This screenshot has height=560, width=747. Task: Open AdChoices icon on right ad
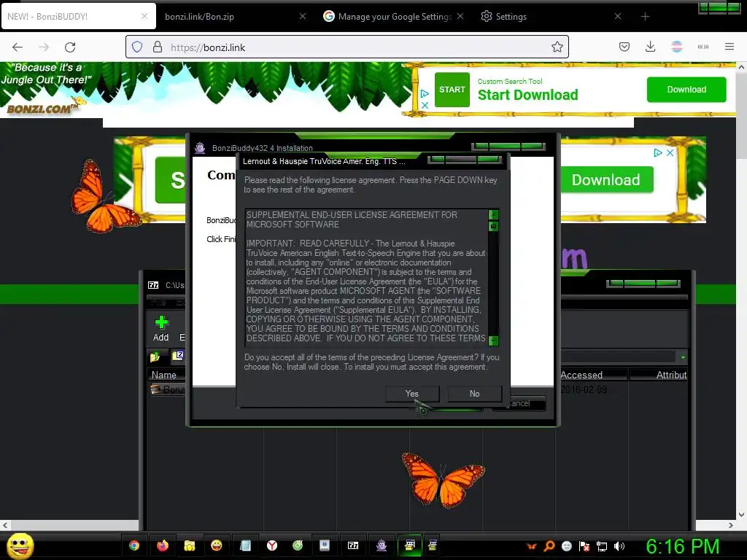(659, 153)
